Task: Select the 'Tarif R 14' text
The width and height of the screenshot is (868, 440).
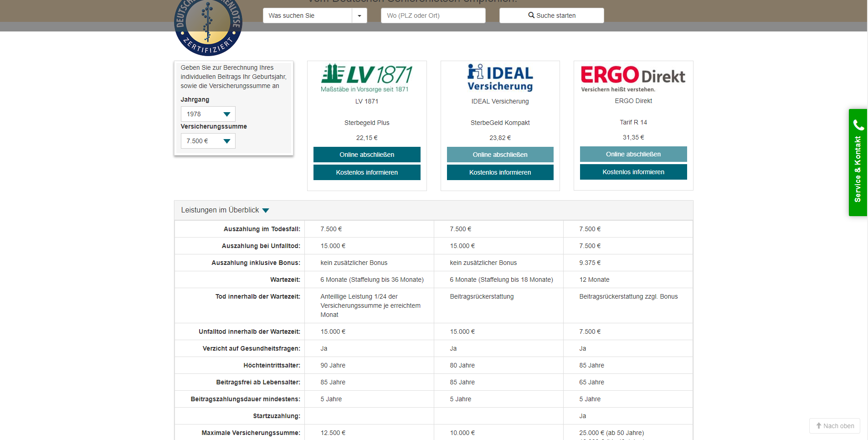Action: point(633,122)
